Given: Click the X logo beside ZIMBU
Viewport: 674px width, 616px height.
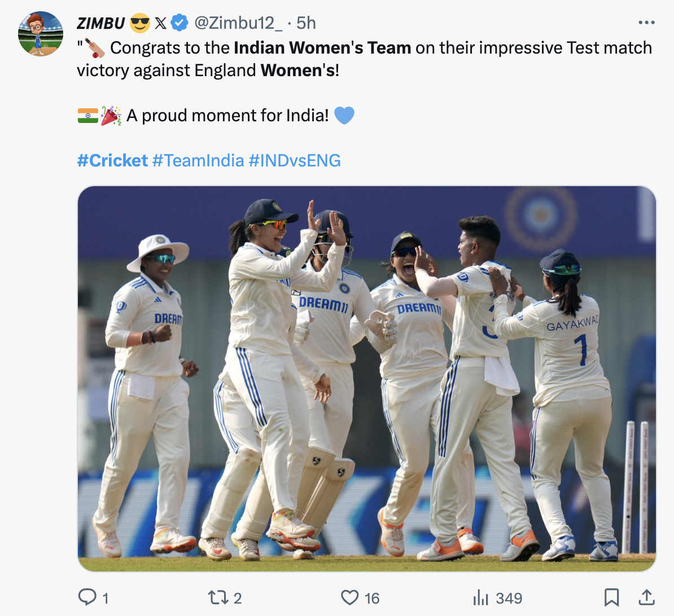Looking at the screenshot, I should [161, 23].
